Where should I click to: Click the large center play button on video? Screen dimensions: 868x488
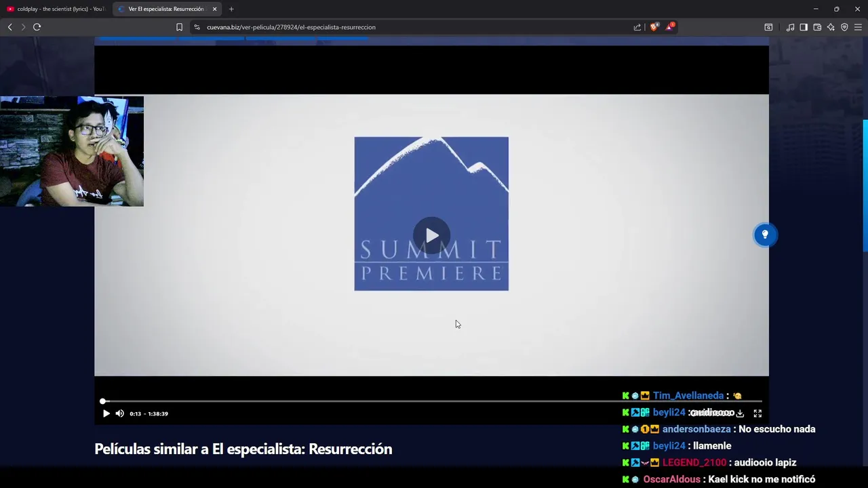point(432,235)
